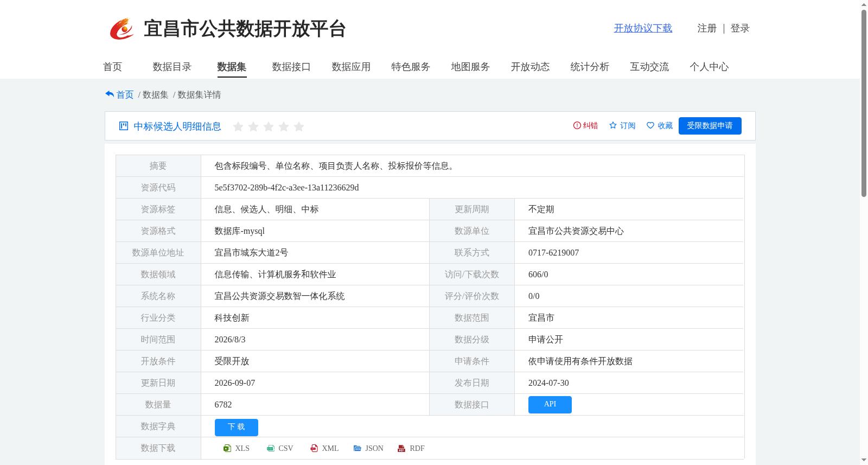Click the 606/0 access count value
Screen dimensions: 868x465
click(x=538, y=275)
